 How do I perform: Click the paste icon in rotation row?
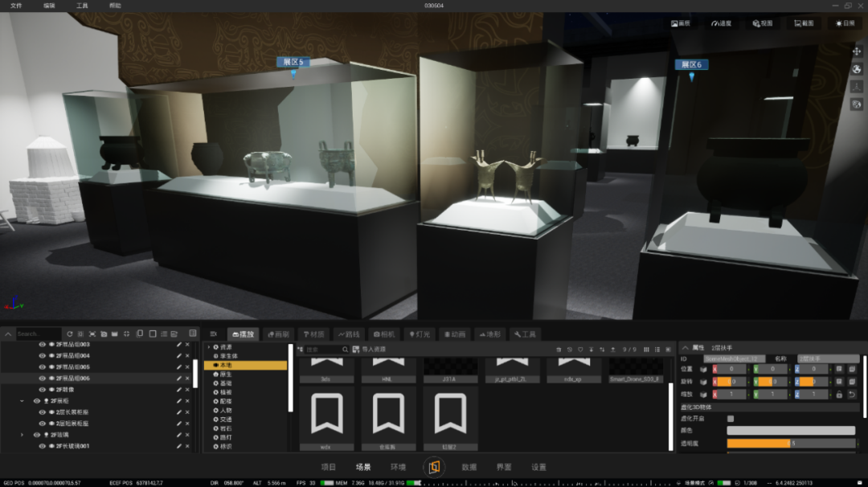click(852, 382)
